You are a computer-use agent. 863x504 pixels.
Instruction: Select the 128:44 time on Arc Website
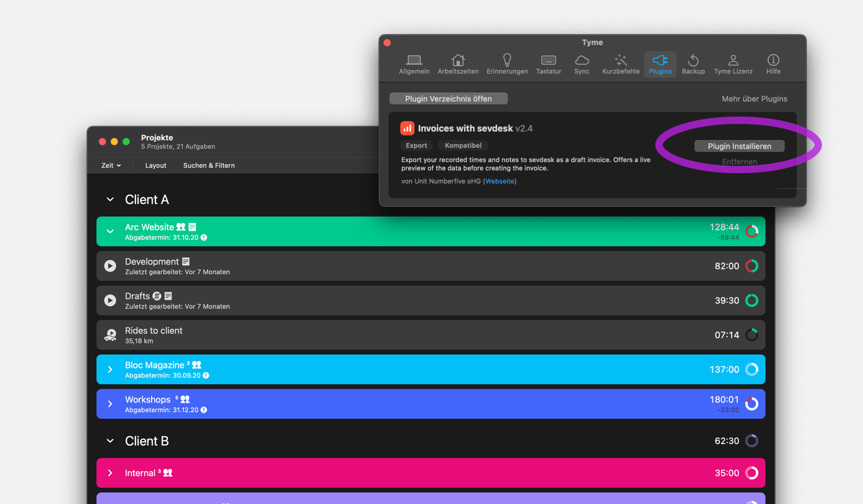coord(724,227)
